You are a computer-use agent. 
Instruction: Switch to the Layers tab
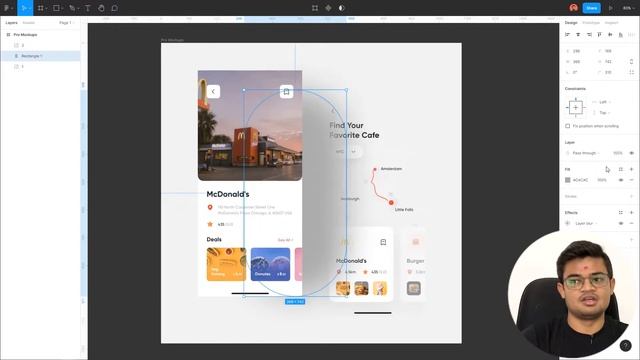pyautogui.click(x=11, y=23)
